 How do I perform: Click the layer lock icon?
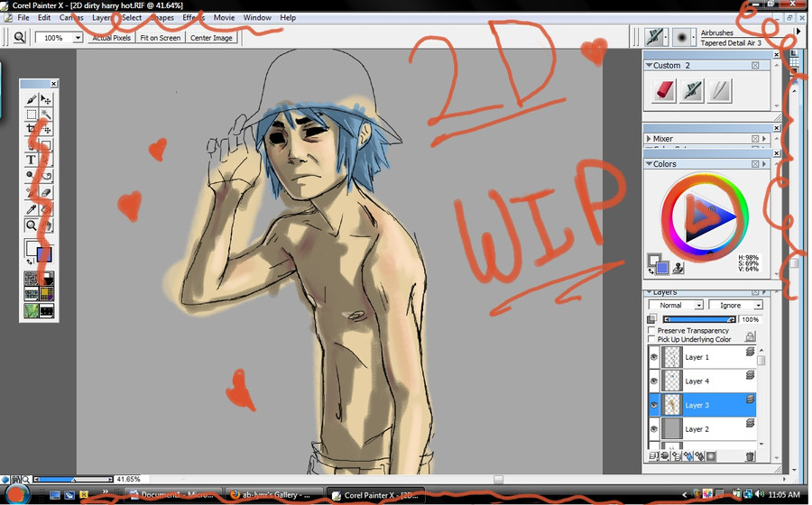point(750,336)
